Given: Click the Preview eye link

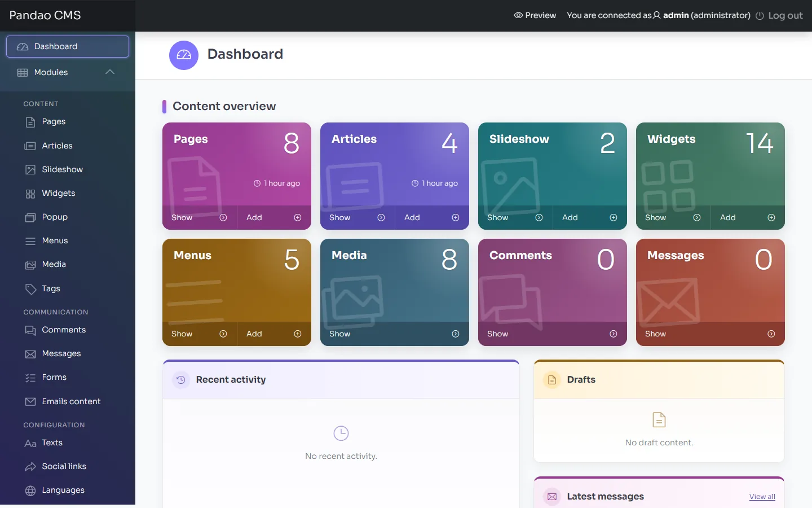Looking at the screenshot, I should (535, 15).
